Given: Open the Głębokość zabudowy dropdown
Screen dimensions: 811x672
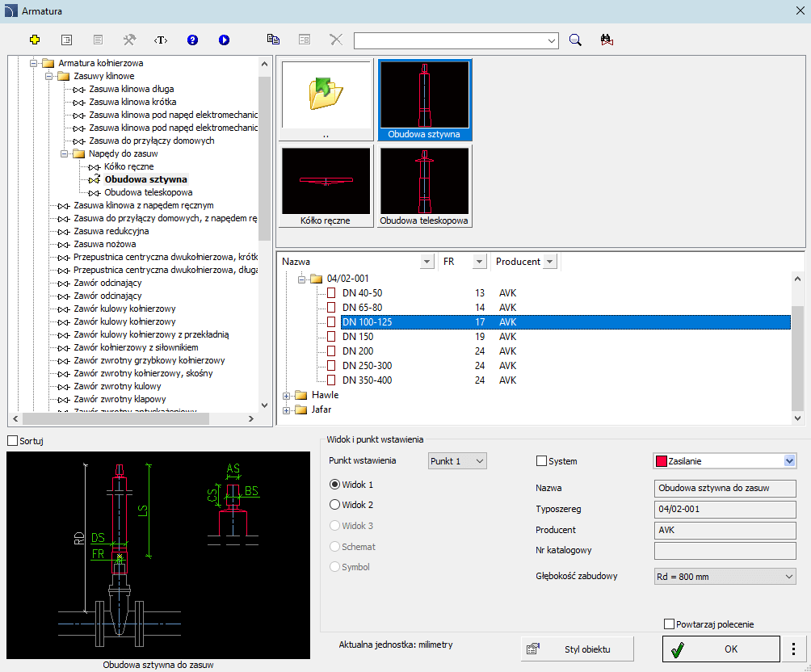Looking at the screenshot, I should (725, 577).
